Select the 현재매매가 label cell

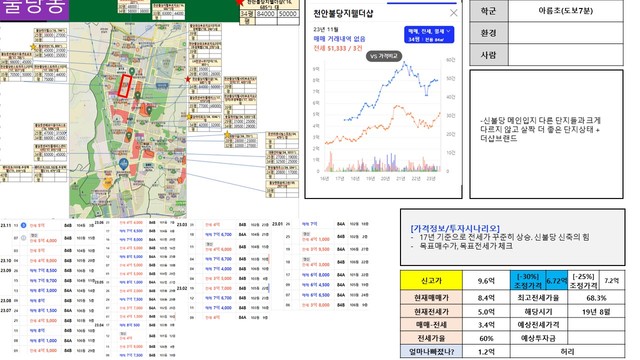431,298
